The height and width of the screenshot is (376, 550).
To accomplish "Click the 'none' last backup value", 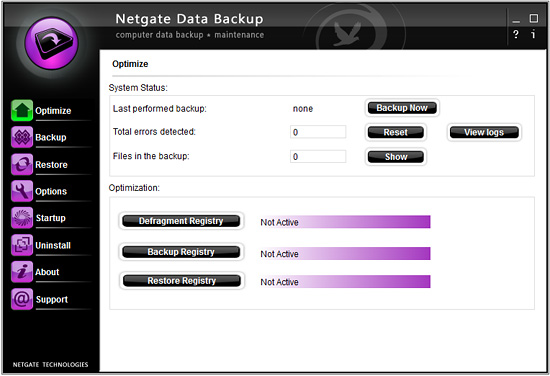I will [x=303, y=109].
